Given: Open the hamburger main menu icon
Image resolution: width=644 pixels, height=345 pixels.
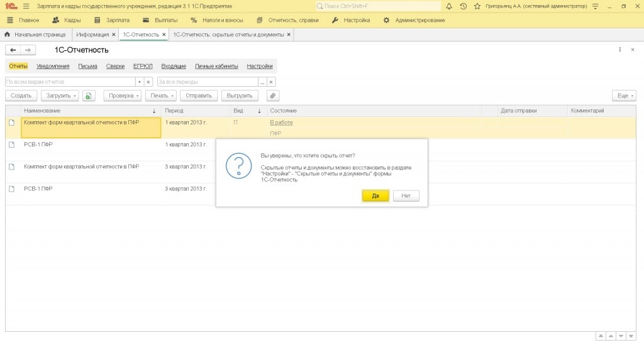Looking at the screenshot, I should (x=26, y=6).
